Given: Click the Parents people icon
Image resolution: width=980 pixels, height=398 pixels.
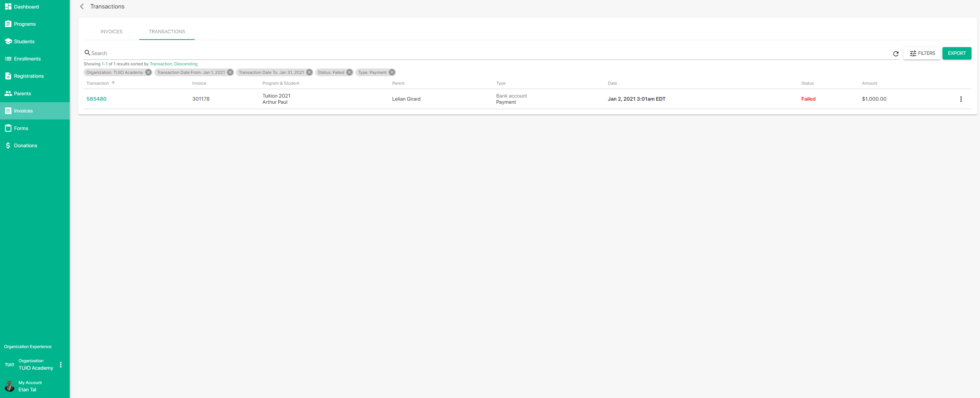Looking at the screenshot, I should point(8,93).
